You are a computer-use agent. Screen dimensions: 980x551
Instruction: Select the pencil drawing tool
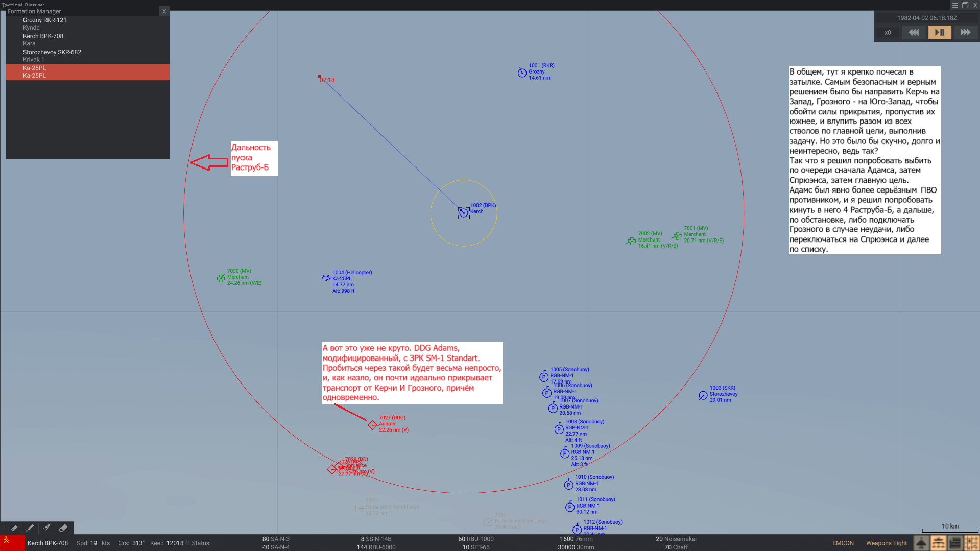click(x=30, y=528)
